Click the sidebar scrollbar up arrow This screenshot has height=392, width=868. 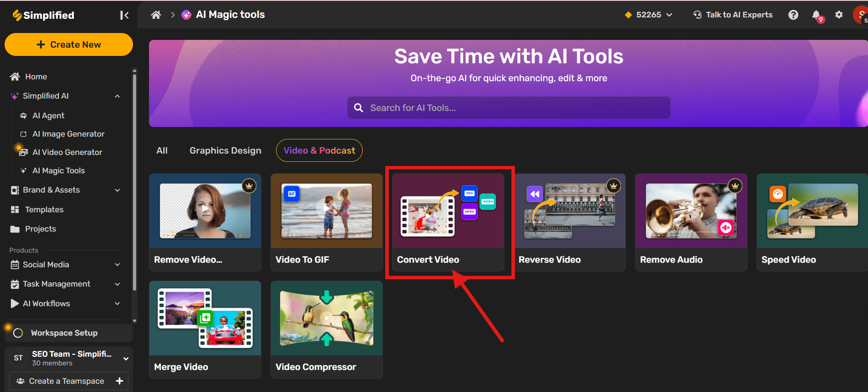pyautogui.click(x=134, y=71)
